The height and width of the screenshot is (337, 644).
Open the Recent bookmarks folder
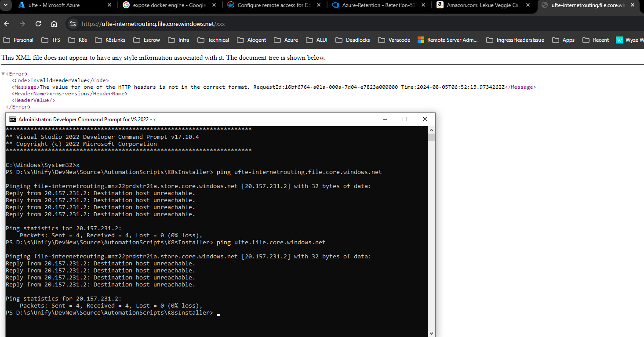coord(596,40)
